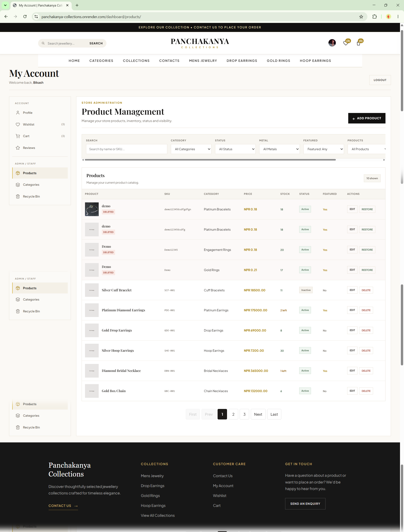Screen dimensions: 404x532
Task: Click plus icon on Add Product button
Action: (353, 119)
